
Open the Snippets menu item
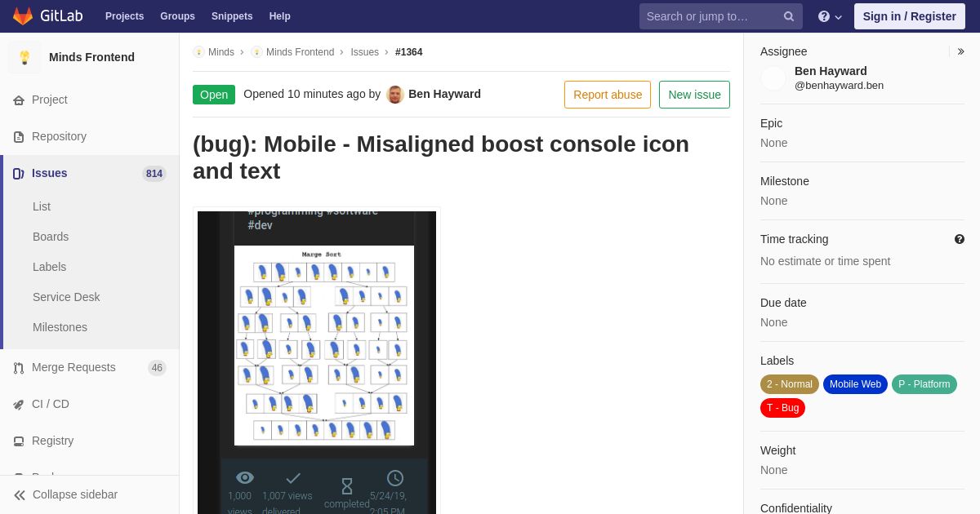pos(232,16)
